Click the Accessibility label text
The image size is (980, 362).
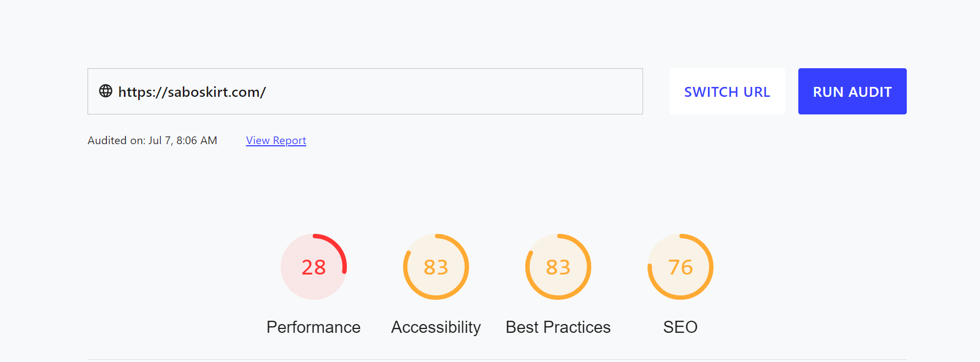(435, 327)
